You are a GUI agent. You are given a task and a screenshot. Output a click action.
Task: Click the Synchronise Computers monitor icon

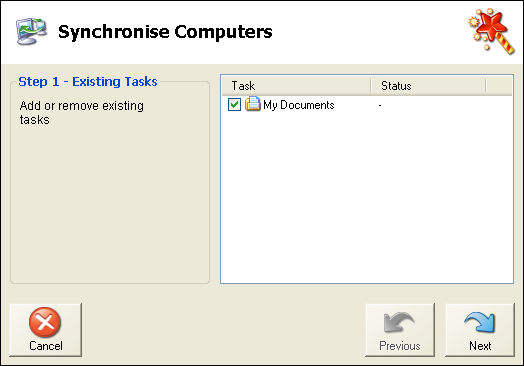point(31,31)
